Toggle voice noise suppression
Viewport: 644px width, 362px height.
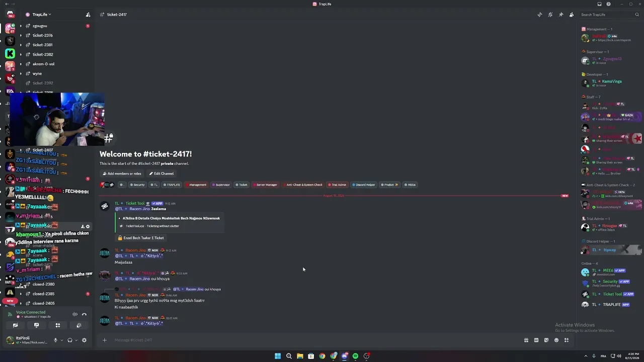coord(75,314)
